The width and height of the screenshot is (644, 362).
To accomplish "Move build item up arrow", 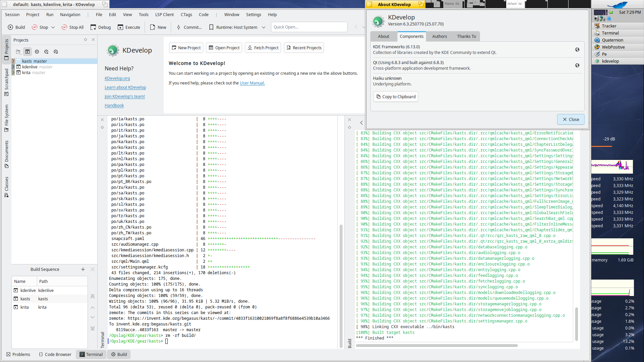I will tap(93, 307).
